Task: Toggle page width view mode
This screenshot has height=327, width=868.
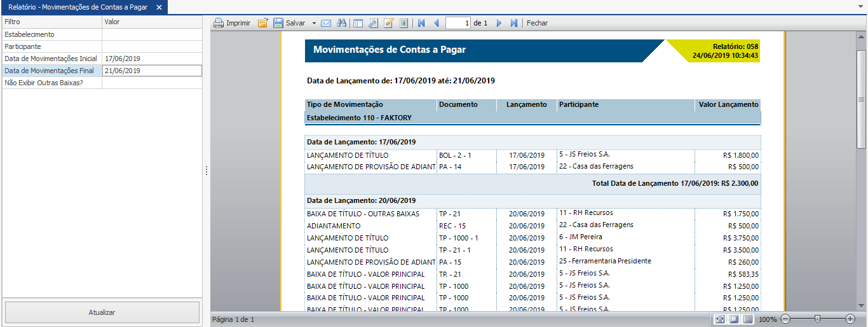Action: (720, 319)
